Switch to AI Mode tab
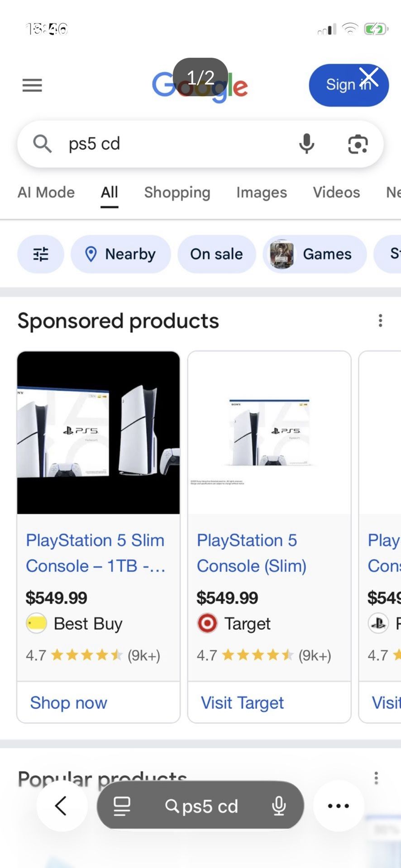The image size is (401, 868). (46, 192)
